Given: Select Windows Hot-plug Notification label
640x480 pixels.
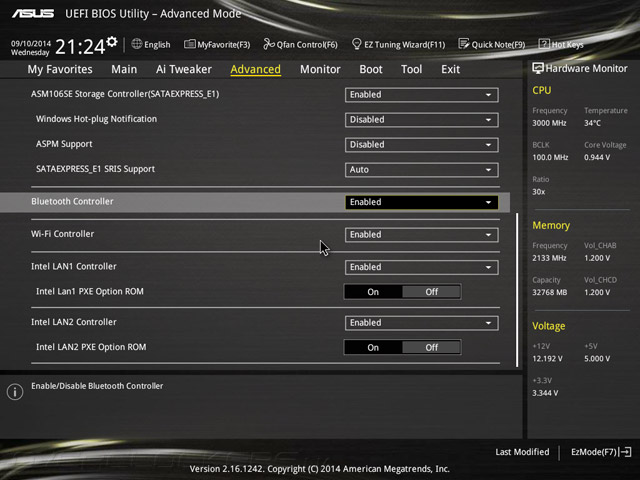Looking at the screenshot, I should pos(96,119).
